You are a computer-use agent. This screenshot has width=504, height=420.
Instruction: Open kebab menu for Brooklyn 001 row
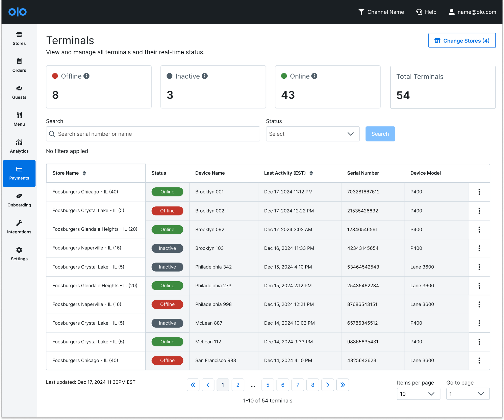point(479,192)
